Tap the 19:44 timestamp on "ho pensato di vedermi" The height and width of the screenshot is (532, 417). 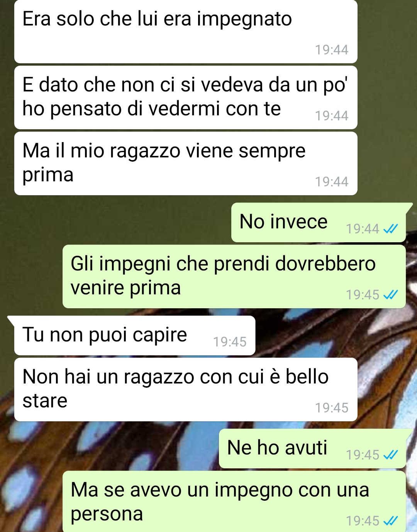[x=332, y=116]
